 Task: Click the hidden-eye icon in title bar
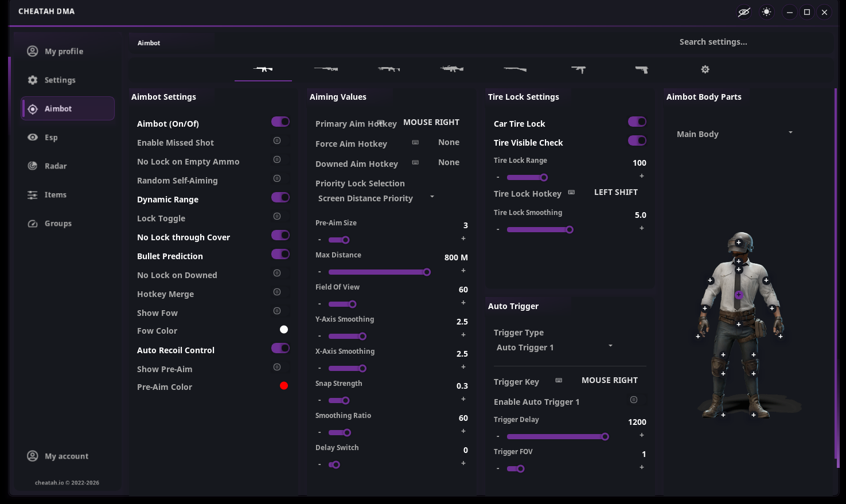tap(744, 12)
